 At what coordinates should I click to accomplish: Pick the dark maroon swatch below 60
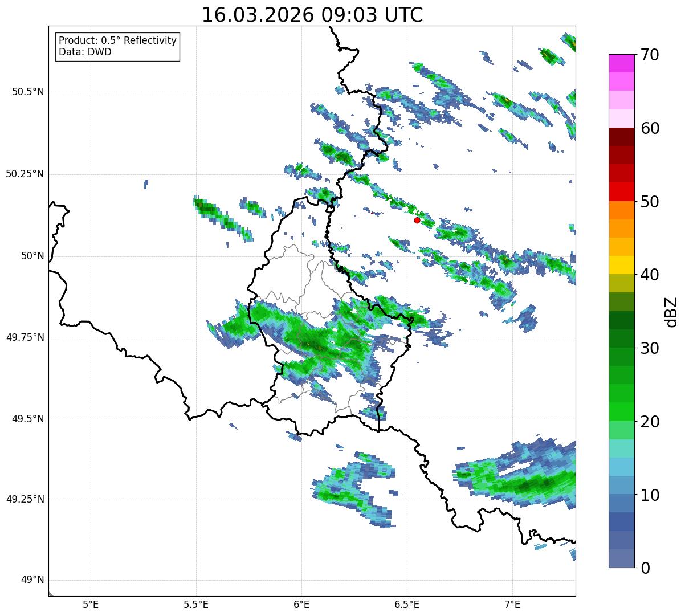pyautogui.click(x=621, y=137)
